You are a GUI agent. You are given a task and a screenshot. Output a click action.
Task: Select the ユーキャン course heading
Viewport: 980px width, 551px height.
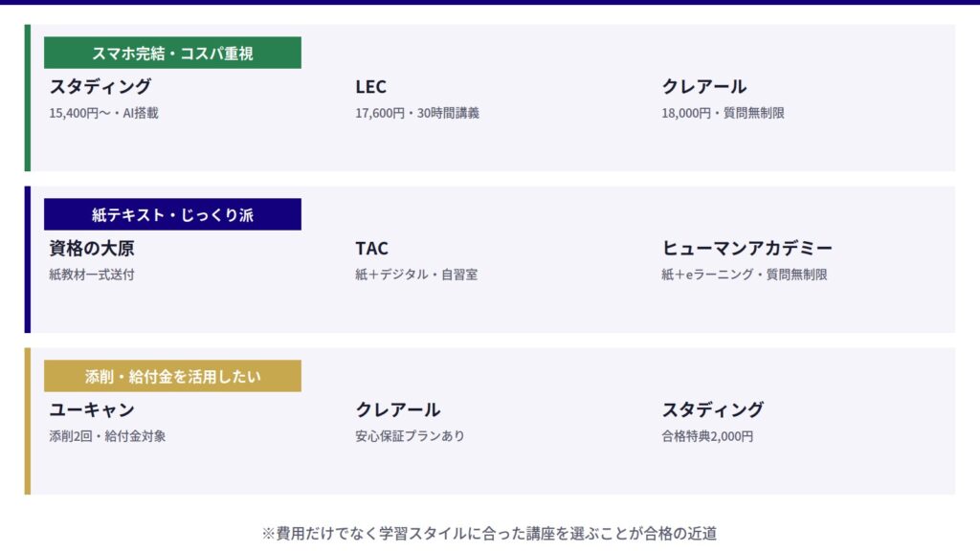click(92, 410)
